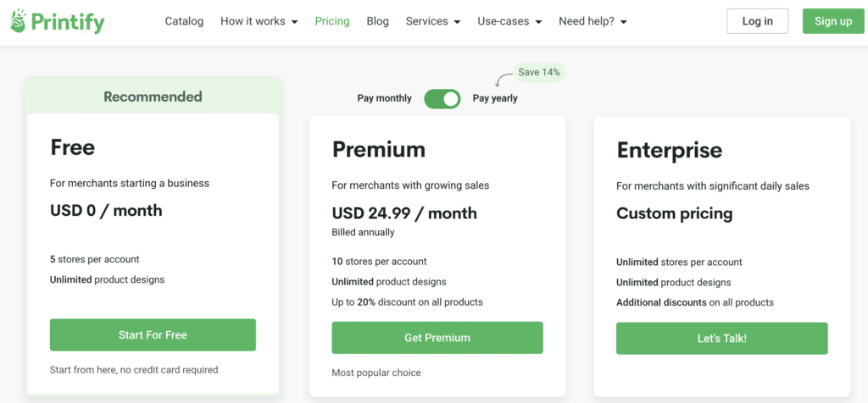Image resolution: width=868 pixels, height=403 pixels.
Task: Click the Premium plan heading
Action: pos(378,150)
